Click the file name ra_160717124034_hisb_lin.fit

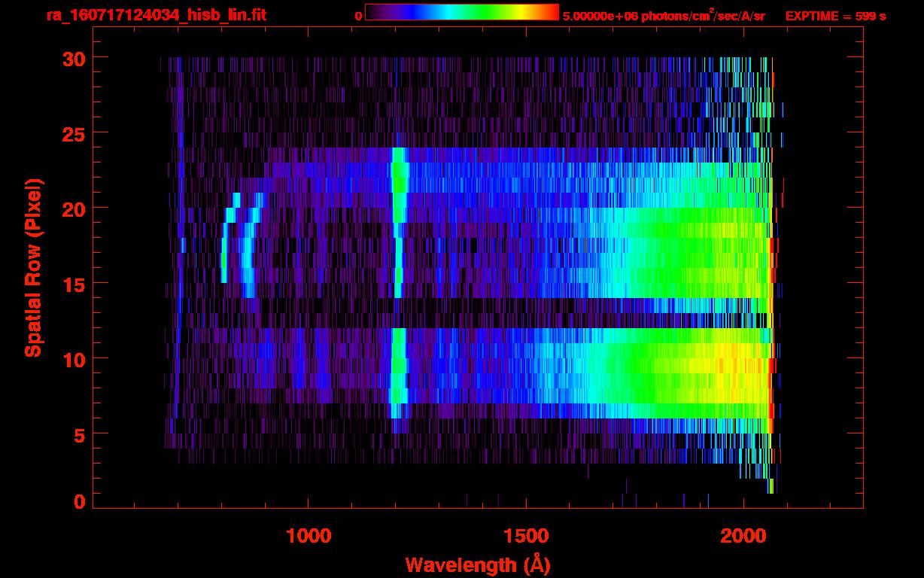156,15
